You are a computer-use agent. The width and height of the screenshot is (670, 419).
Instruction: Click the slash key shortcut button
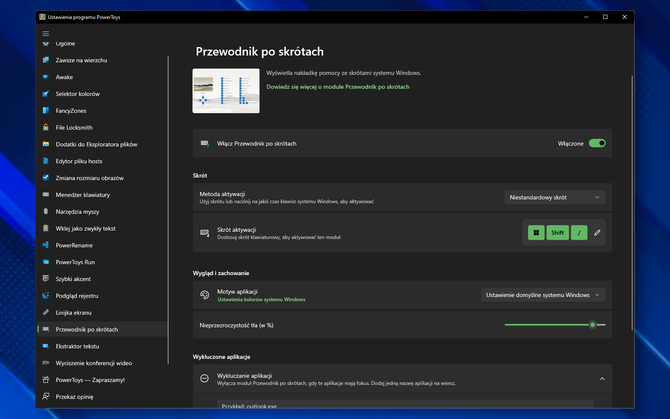tap(579, 233)
